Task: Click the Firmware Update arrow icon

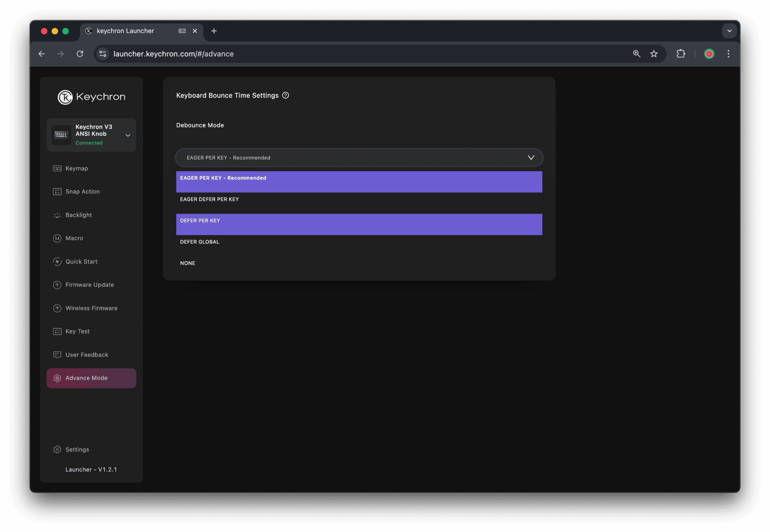Action: point(57,285)
